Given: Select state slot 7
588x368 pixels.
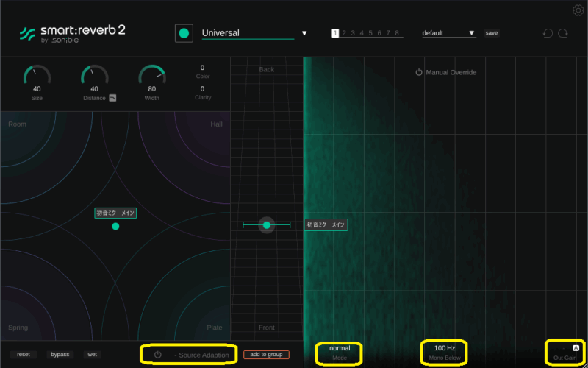Looking at the screenshot, I should coord(388,33).
